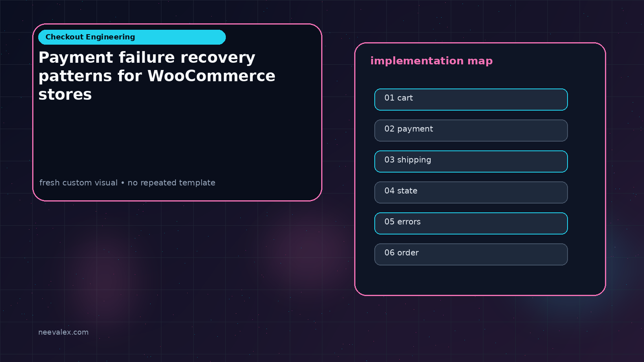Click the 'Payment failure recovery patterns' title
Screen dimensions: 644x362
[x=157, y=76]
